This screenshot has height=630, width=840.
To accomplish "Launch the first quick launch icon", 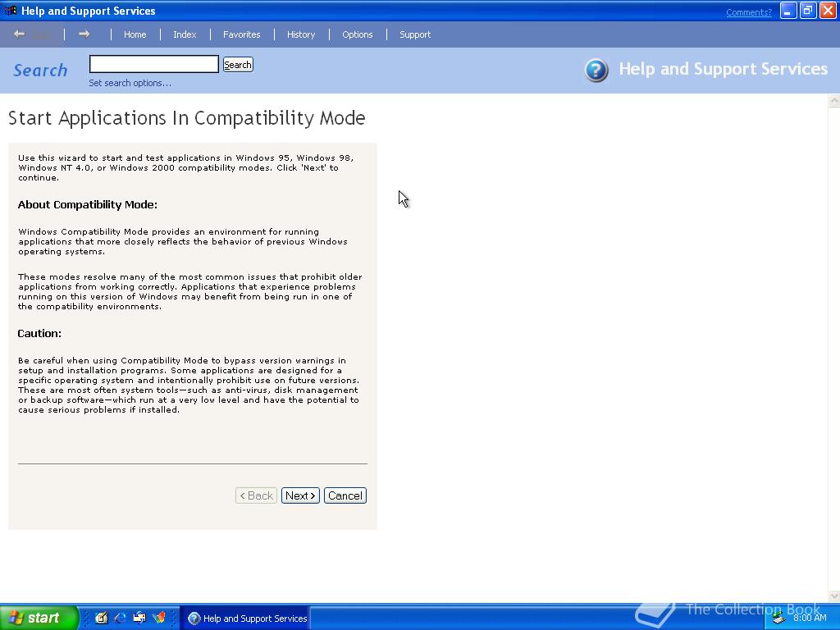I will click(x=101, y=618).
